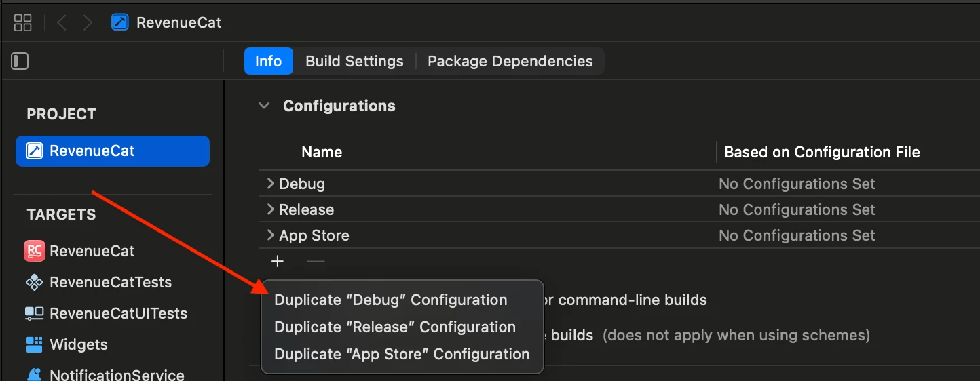Click the PROJECT sidebar heading

click(x=62, y=114)
